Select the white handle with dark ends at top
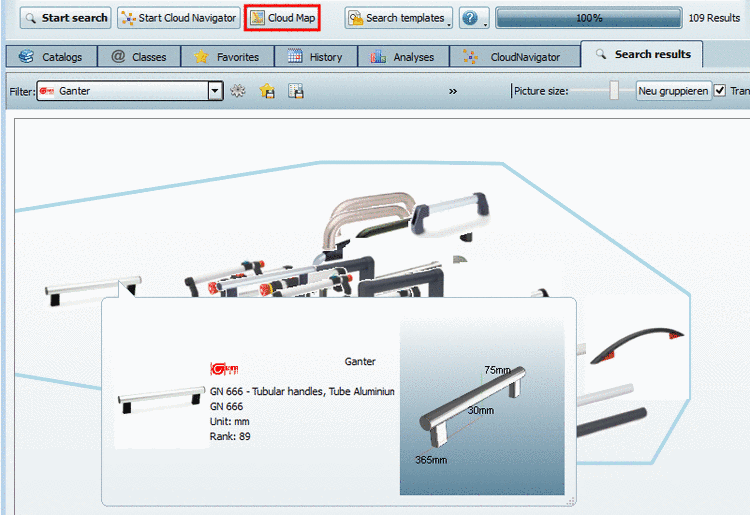Screen dimensions: 750x515 pos(451,213)
